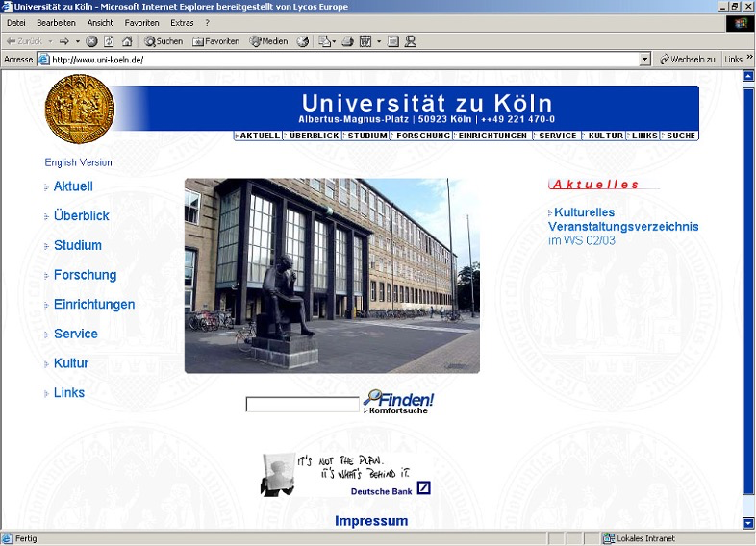Expand the Mail button dropdown arrow

(334, 41)
